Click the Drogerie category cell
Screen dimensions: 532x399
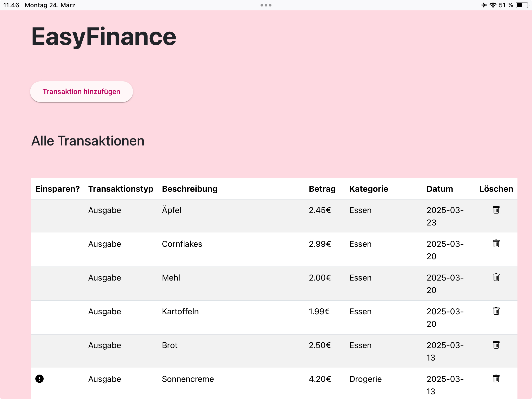point(365,379)
